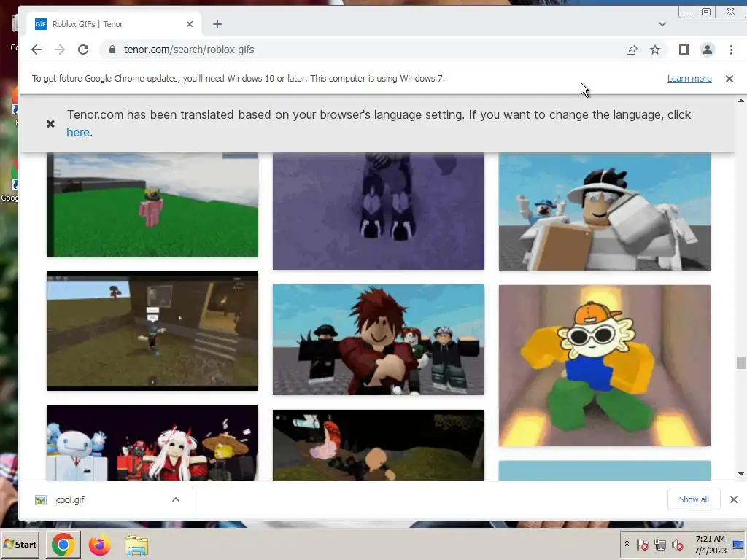Click the show desktop tray icon
747x560 pixels.
coord(738,545)
